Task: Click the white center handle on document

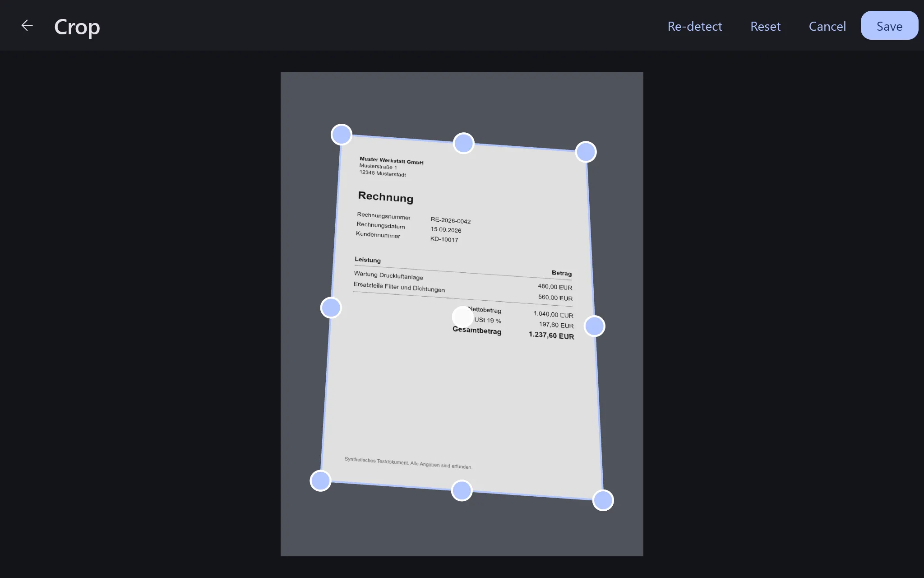Action: [463, 317]
